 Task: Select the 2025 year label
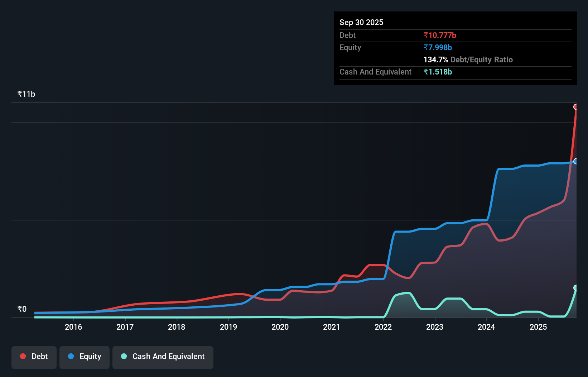coord(539,327)
